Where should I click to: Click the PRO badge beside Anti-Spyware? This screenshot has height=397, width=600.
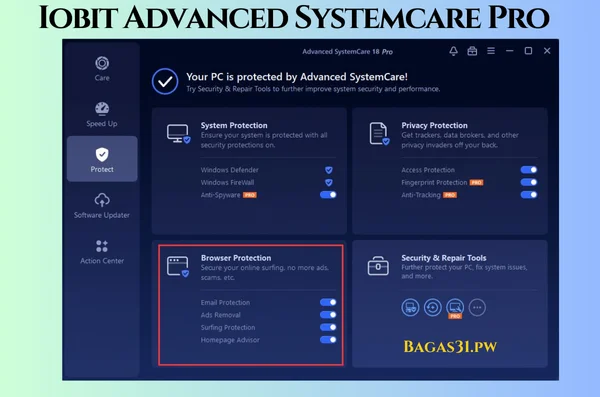[x=250, y=195]
